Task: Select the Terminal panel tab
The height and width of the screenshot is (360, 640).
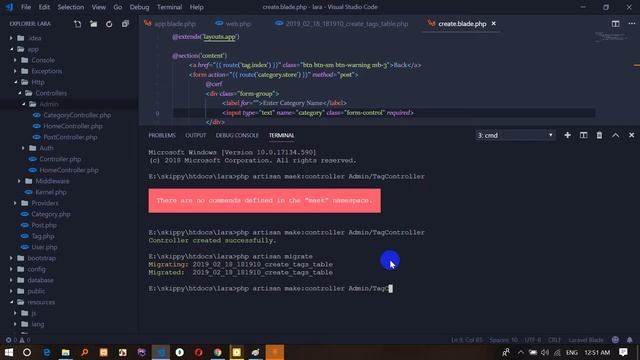Action: click(x=281, y=135)
